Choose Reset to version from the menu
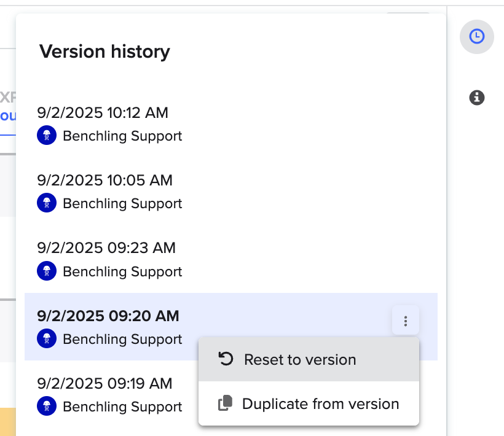The height and width of the screenshot is (436, 504). coord(300,359)
